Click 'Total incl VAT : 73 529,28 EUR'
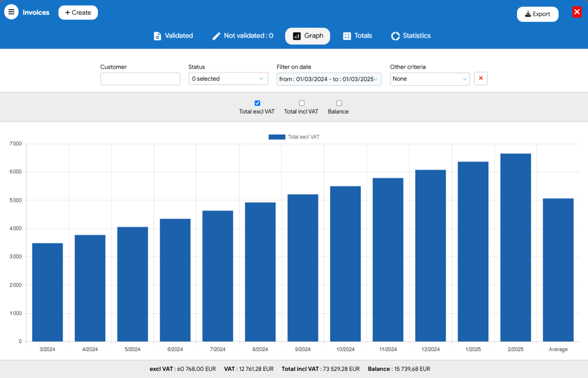588x378 pixels. [320, 369]
